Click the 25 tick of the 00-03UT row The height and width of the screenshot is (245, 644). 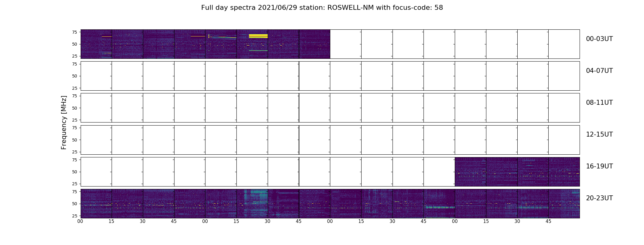[74, 56]
